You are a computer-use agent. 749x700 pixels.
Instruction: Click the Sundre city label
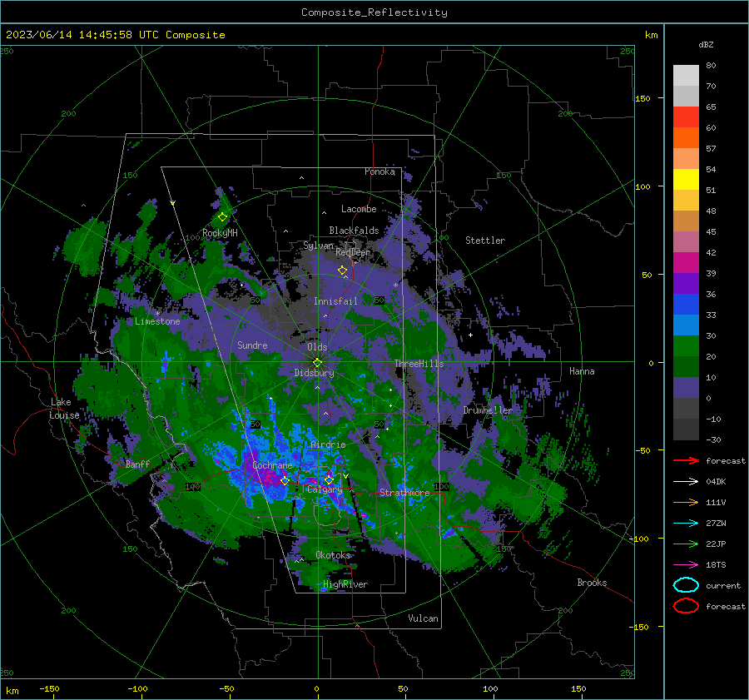[252, 345]
